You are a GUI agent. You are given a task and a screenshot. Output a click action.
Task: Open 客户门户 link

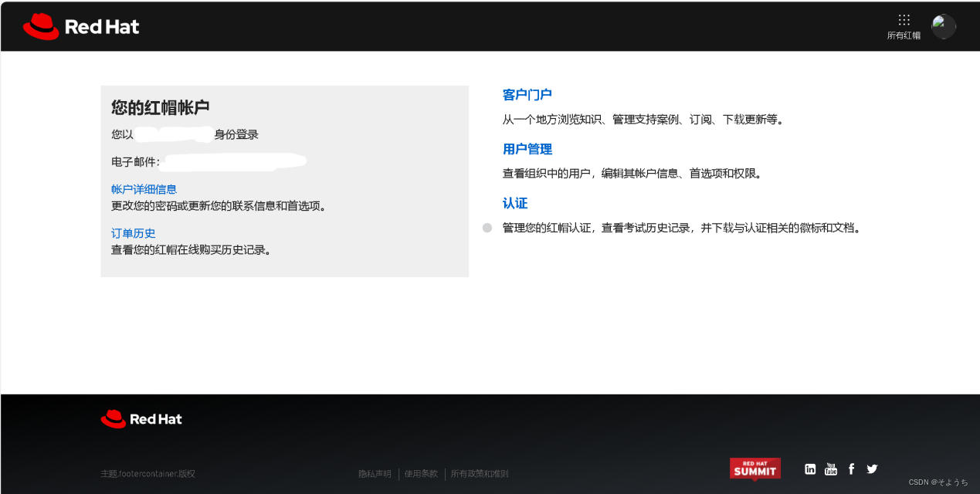pyautogui.click(x=527, y=95)
